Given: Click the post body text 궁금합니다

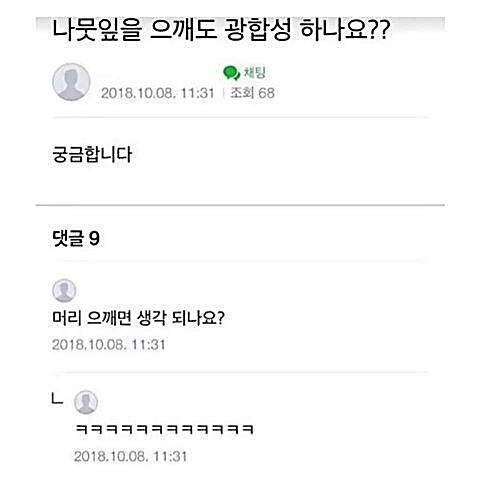Looking at the screenshot, I should [x=92, y=155].
